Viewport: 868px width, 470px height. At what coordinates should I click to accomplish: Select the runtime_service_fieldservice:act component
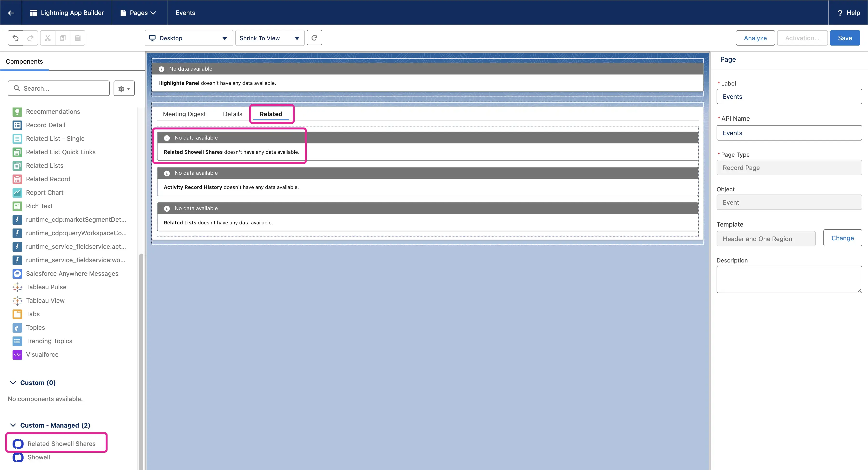point(70,246)
